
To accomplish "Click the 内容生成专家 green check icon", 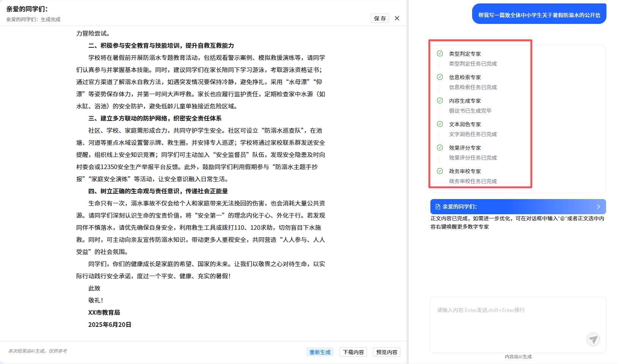I will pos(440,100).
